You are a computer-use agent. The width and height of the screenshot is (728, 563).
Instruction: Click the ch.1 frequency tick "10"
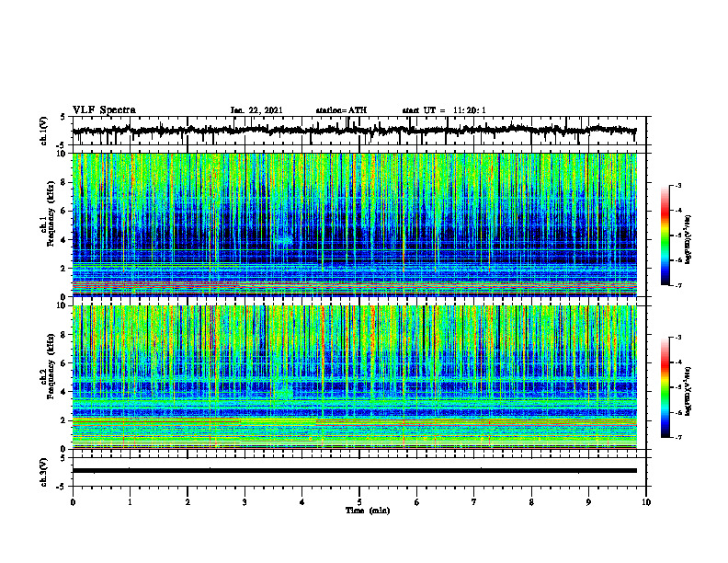pos(63,154)
